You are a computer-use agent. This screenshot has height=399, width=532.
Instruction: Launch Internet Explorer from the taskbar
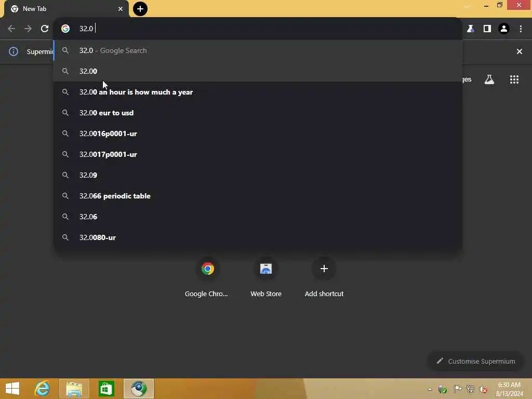pyautogui.click(x=43, y=389)
